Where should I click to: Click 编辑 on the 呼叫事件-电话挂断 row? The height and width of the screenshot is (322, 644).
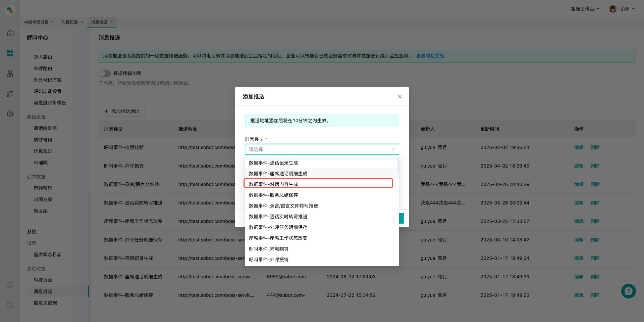(579, 147)
